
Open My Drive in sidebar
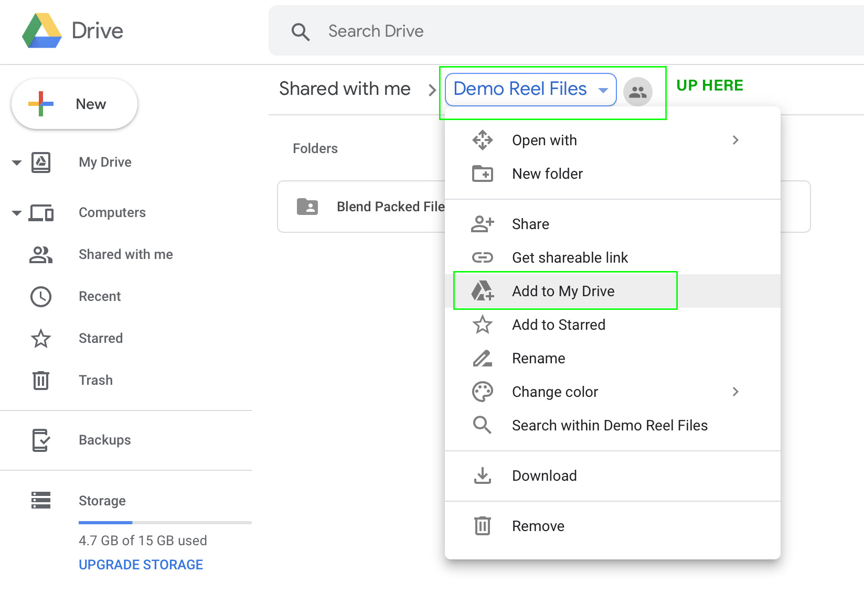click(x=105, y=162)
